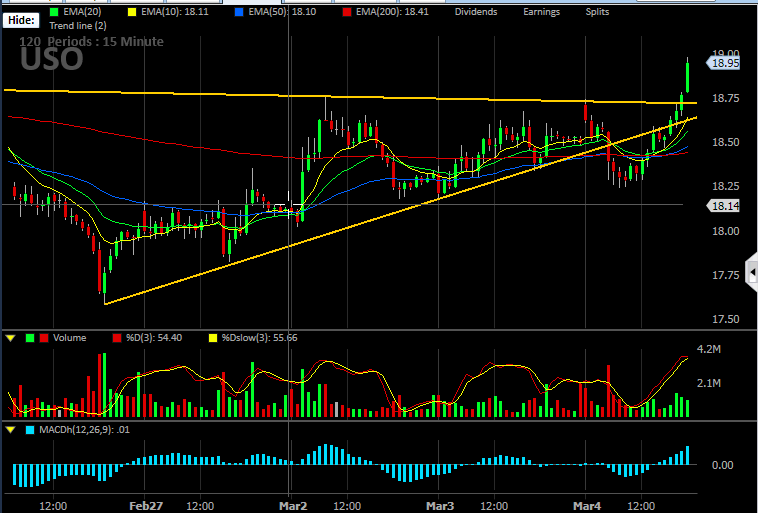Click the 18.14 crosshair price tag

tap(724, 206)
